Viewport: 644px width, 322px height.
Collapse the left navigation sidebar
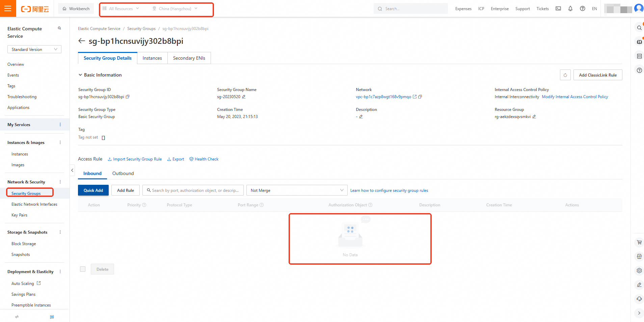point(72,170)
